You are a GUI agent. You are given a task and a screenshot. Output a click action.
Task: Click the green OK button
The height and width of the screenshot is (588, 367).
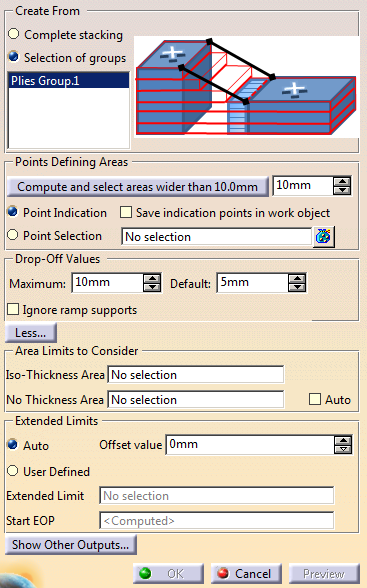(x=168, y=574)
